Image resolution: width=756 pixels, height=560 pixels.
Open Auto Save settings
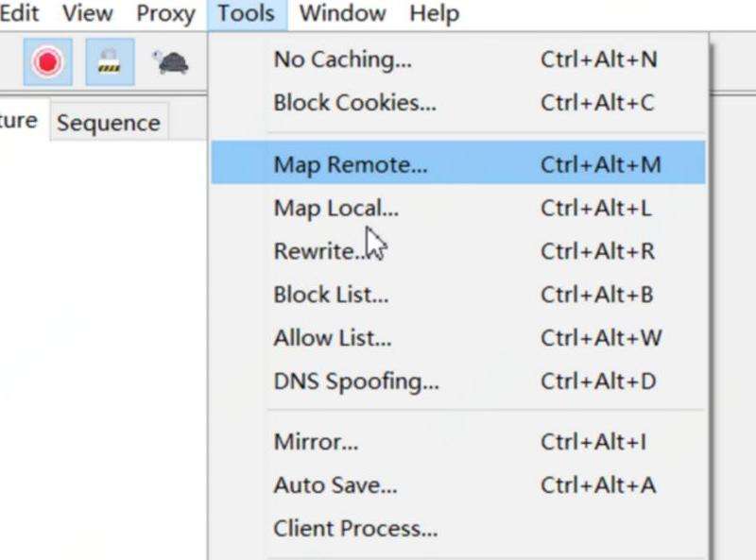458,484
